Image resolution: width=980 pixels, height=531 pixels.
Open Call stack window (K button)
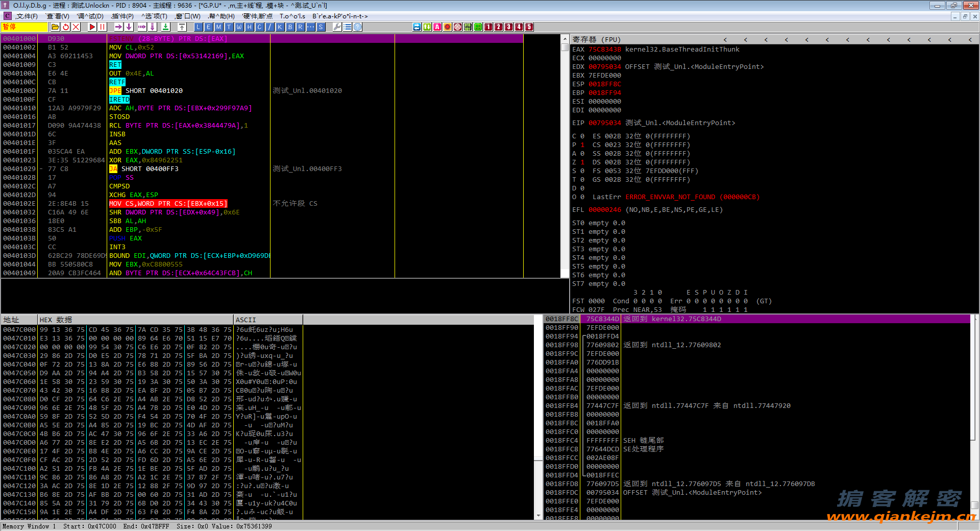tap(280, 27)
